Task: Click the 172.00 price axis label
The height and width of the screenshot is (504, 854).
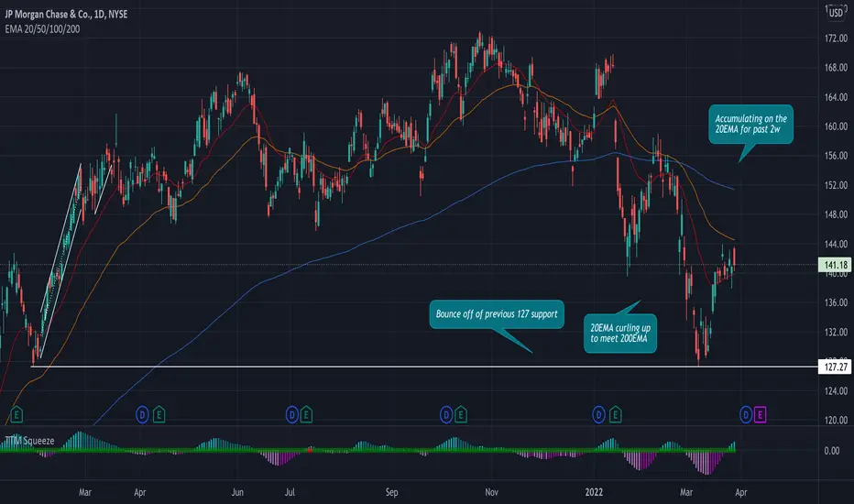Action: (x=836, y=38)
